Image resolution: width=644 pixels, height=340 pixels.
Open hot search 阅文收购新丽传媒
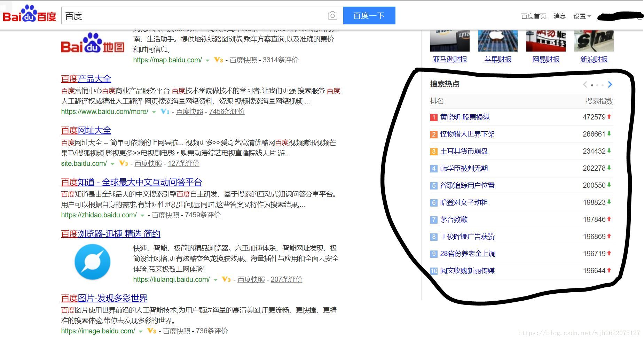click(x=467, y=271)
